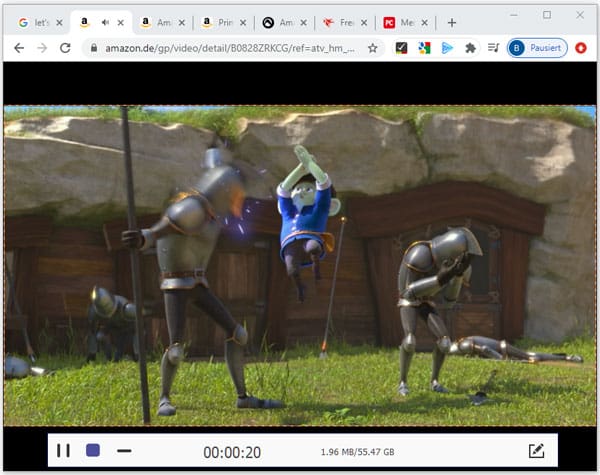Image resolution: width=600 pixels, height=475 pixels.
Task: Click the video frame to show player controls
Action: pyautogui.click(x=300, y=265)
